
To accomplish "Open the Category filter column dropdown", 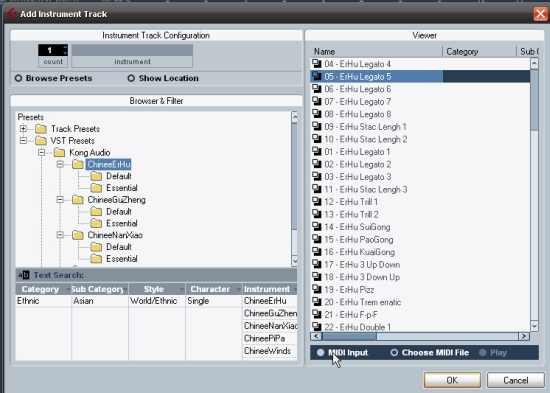I will coord(68,289).
